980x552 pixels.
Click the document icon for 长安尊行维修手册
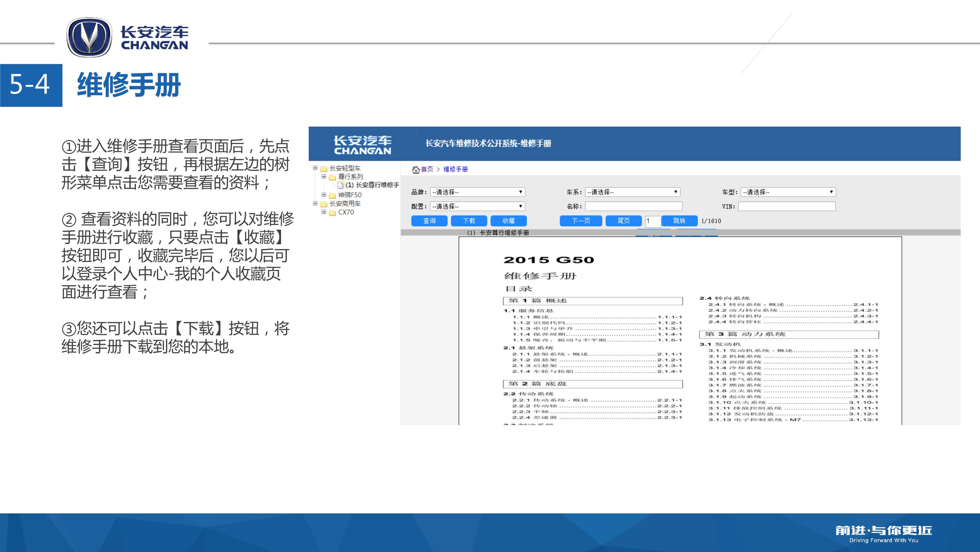[x=341, y=185]
